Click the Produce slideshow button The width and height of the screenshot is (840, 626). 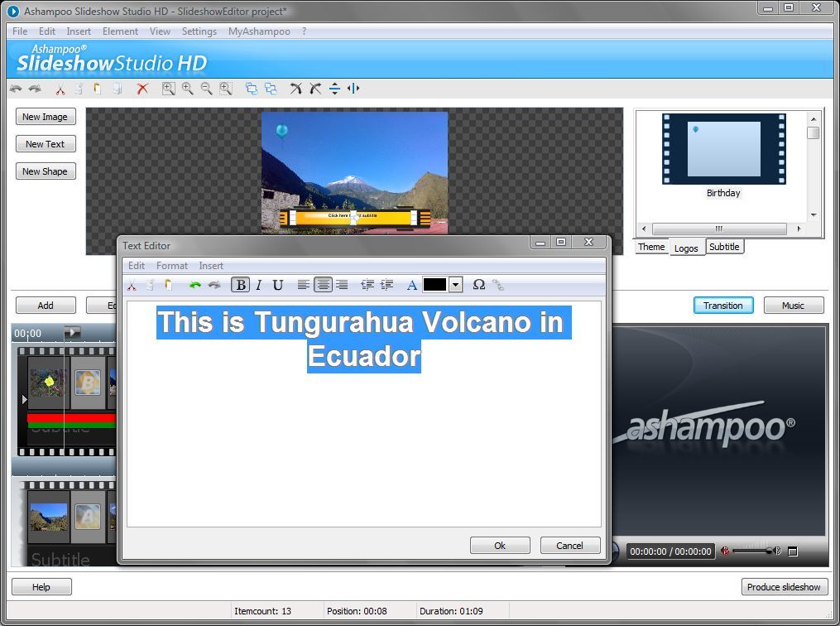[x=784, y=586]
